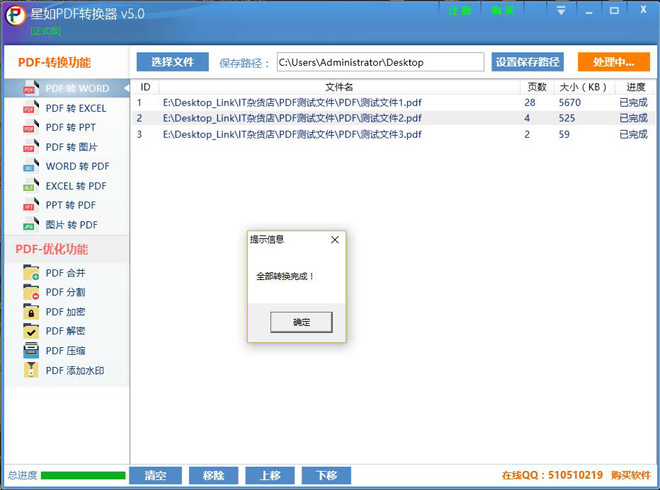Select PDF 转 WORD conversion mode
660x490 pixels.
(67, 88)
